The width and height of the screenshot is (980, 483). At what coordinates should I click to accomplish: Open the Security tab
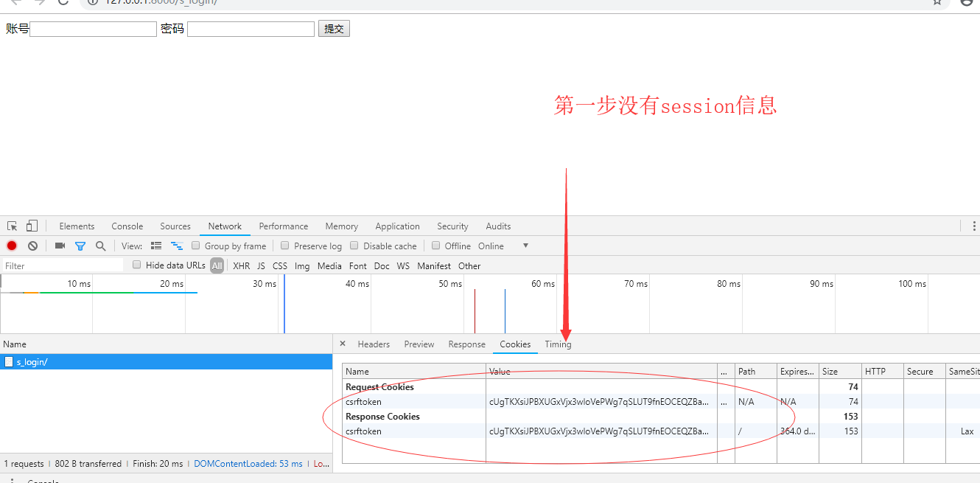click(452, 226)
